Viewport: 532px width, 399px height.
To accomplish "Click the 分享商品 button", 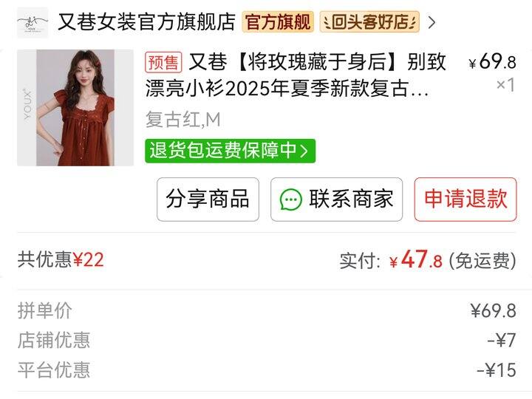I will pyautogui.click(x=208, y=199).
